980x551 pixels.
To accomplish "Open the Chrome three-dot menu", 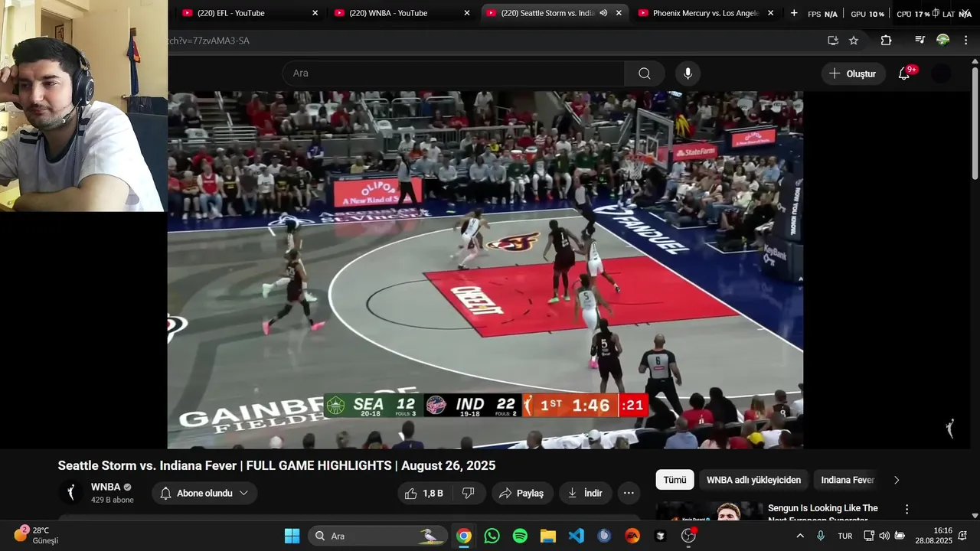I will pyautogui.click(x=965, y=41).
